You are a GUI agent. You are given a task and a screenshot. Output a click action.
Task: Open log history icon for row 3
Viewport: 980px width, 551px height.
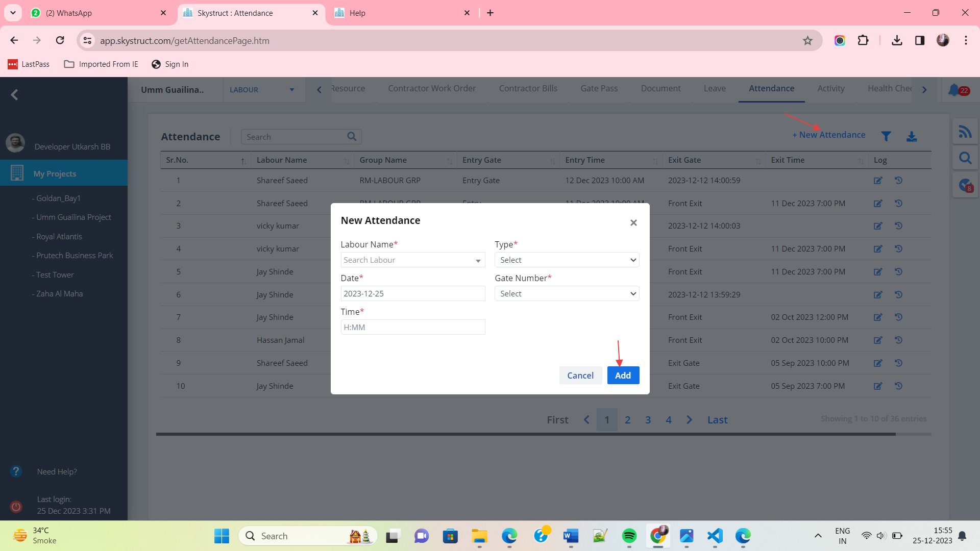coord(898,226)
